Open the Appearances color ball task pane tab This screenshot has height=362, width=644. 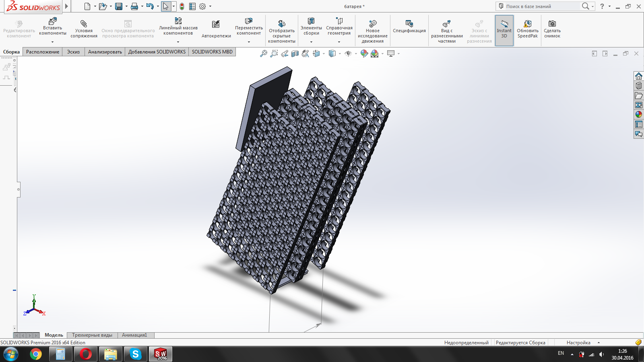pos(639,115)
